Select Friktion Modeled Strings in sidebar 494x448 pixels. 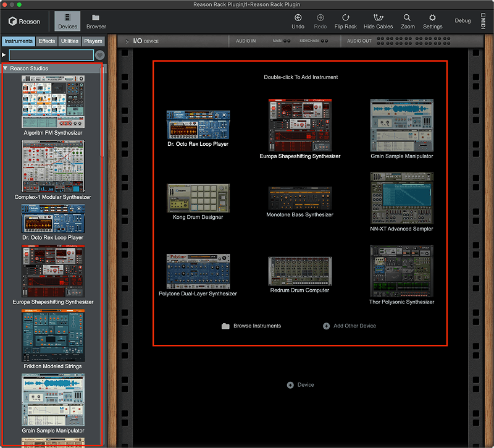[53, 336]
